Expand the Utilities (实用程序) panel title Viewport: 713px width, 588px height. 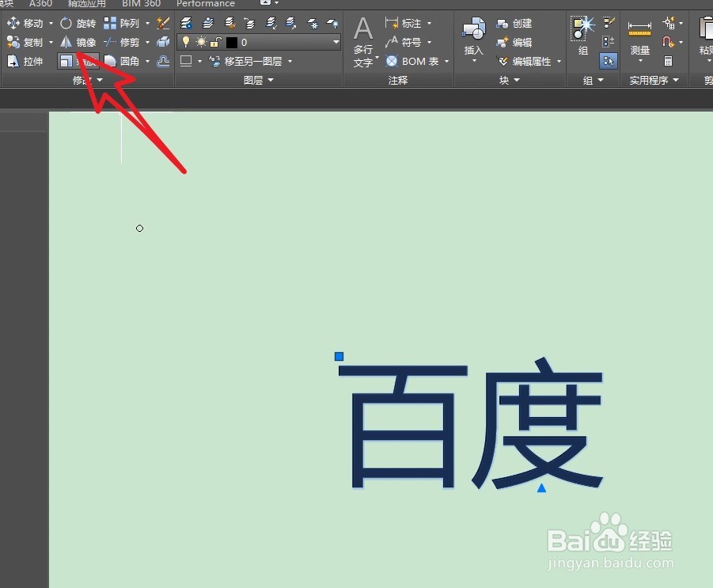pos(654,80)
